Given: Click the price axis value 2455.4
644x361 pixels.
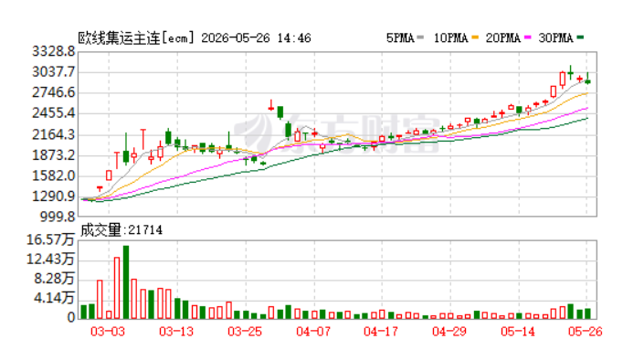Looking at the screenshot, I should point(54,113).
